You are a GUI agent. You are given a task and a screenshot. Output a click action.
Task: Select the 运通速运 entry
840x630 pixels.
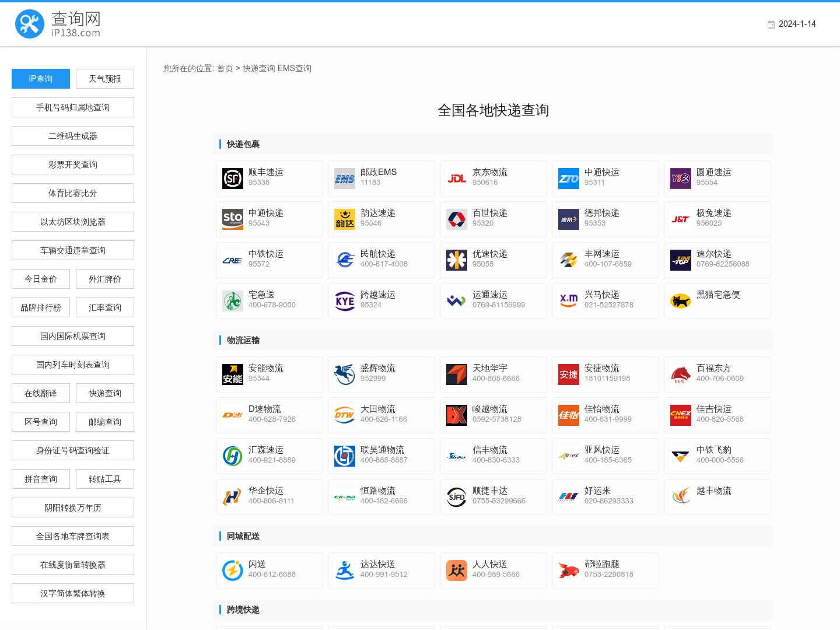pos(494,301)
